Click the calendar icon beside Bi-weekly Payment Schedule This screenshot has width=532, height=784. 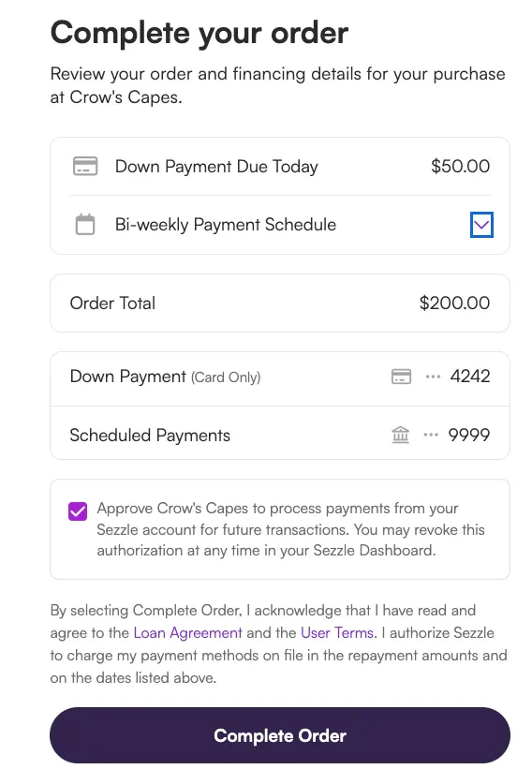pyautogui.click(x=85, y=224)
